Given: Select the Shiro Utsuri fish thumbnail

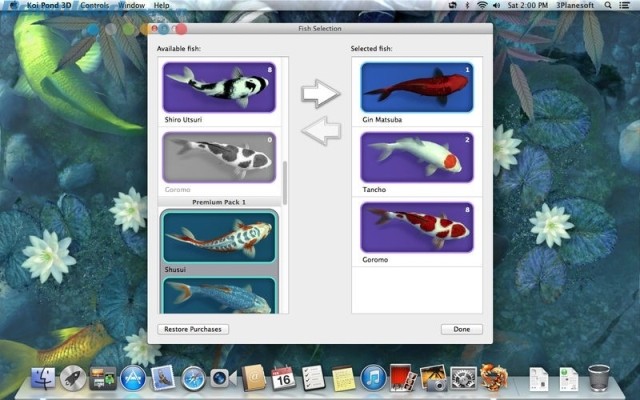Looking at the screenshot, I should coord(219,89).
